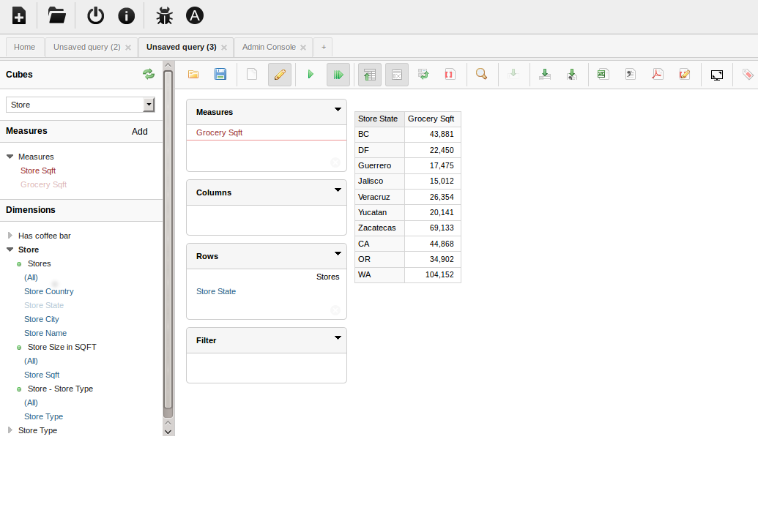Toggle automatic query execution
Viewport: 758px width, 532px height.
(338, 75)
